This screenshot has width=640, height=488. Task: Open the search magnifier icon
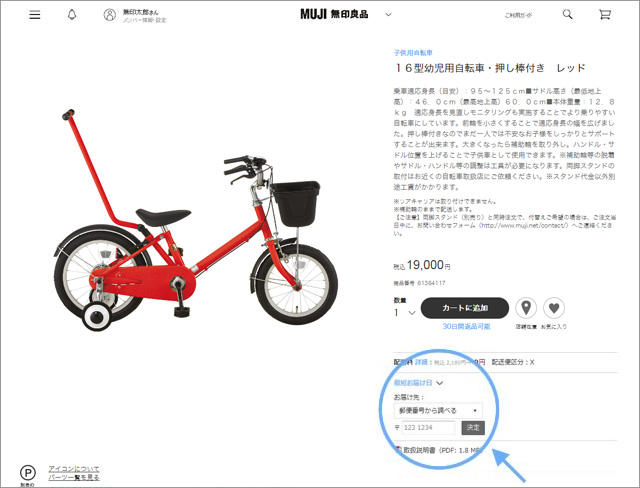coord(567,15)
